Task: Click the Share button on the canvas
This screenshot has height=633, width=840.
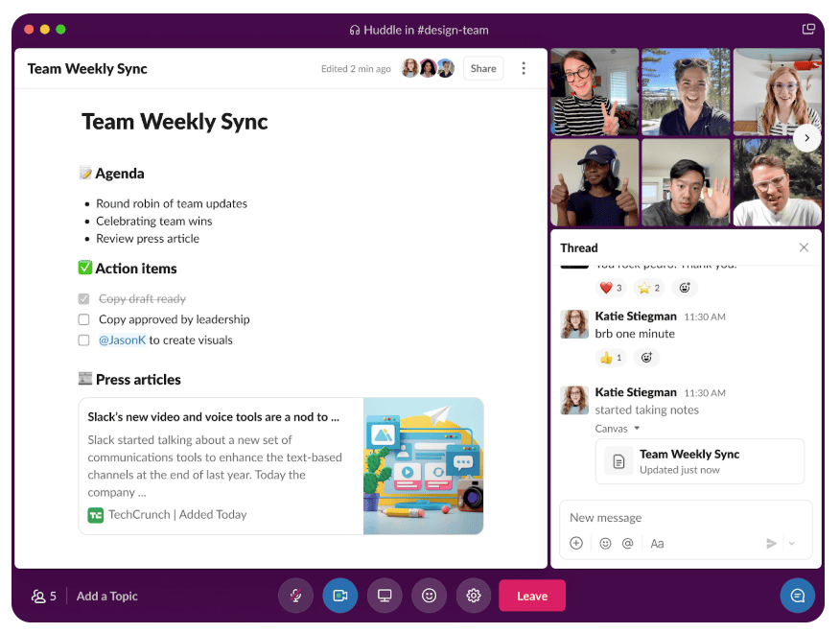Action: tap(483, 68)
